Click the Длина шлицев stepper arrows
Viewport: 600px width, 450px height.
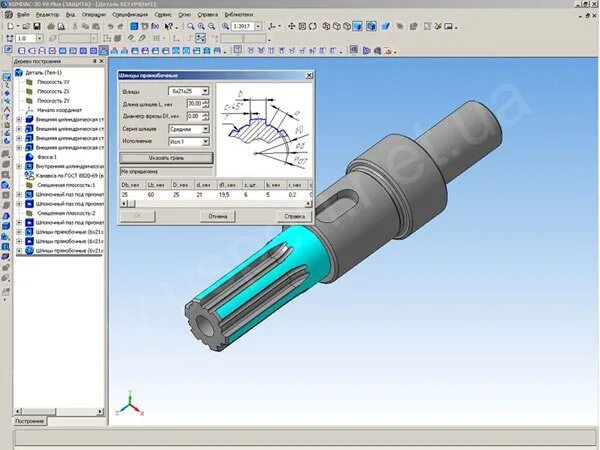click(206, 104)
